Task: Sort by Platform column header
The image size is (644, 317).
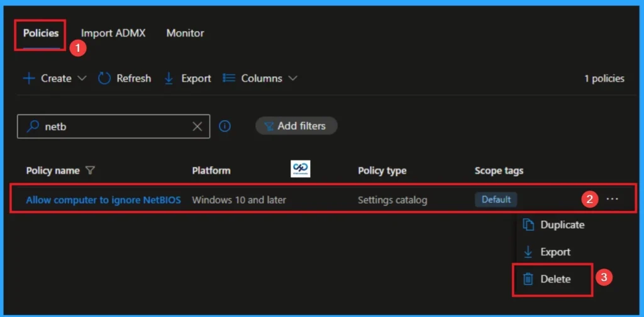Action: click(x=211, y=170)
